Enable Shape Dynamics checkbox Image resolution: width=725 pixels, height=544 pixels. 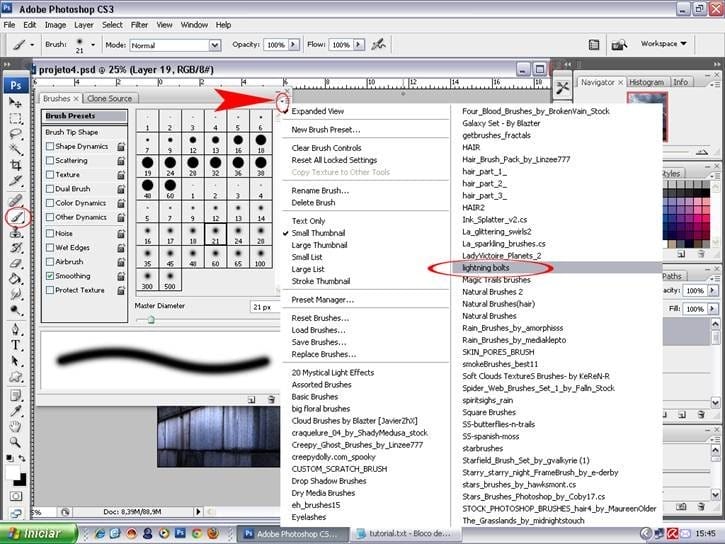point(50,147)
